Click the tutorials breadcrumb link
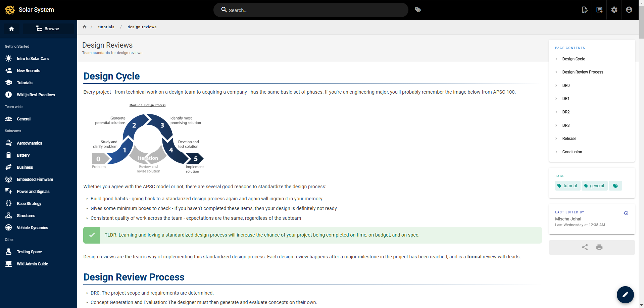The image size is (644, 308). point(106,27)
